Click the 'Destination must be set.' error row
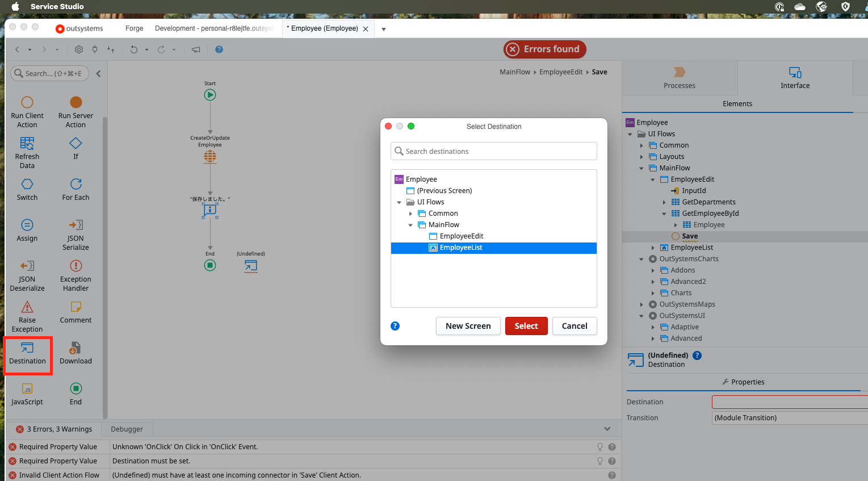 point(313,461)
